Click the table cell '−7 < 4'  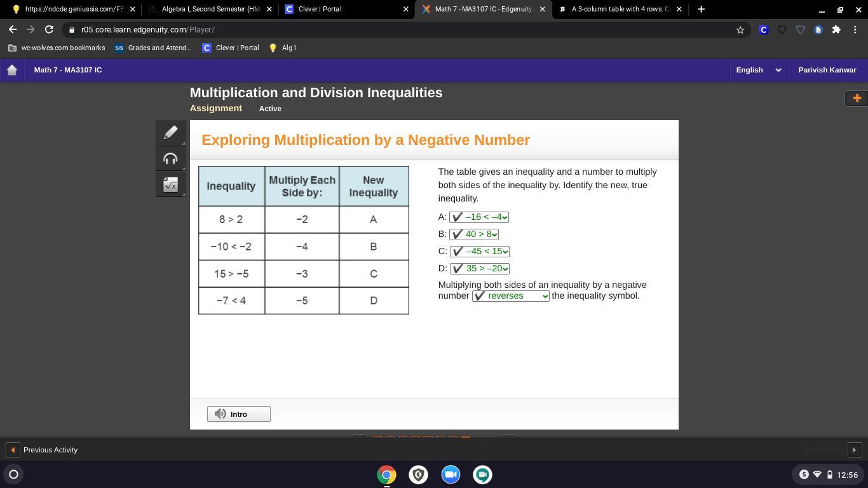click(x=231, y=301)
